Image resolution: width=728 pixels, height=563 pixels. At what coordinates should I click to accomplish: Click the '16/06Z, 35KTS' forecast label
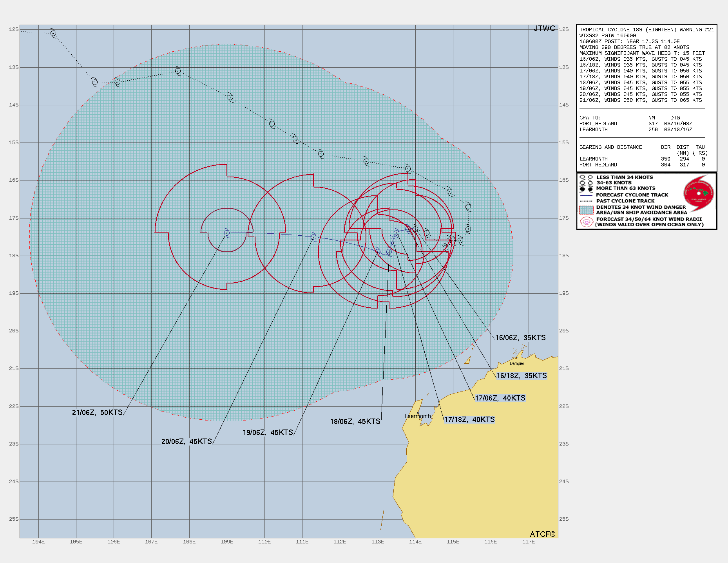(x=520, y=337)
